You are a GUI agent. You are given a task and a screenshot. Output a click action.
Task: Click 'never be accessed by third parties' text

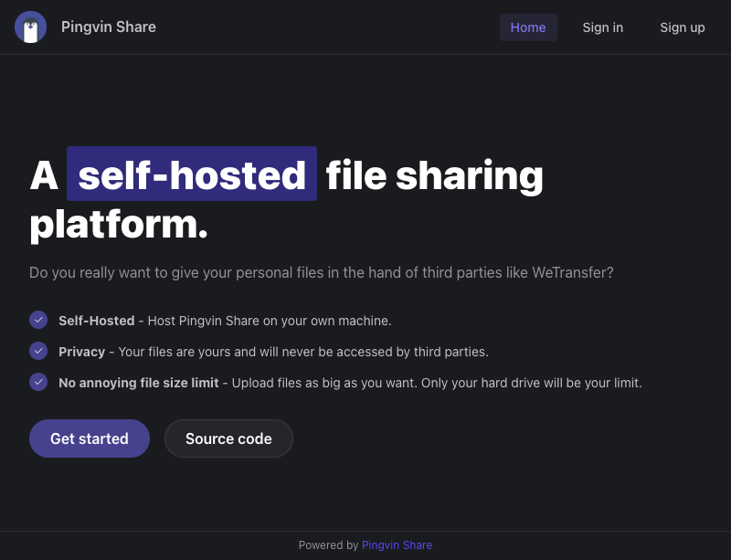pos(385,352)
